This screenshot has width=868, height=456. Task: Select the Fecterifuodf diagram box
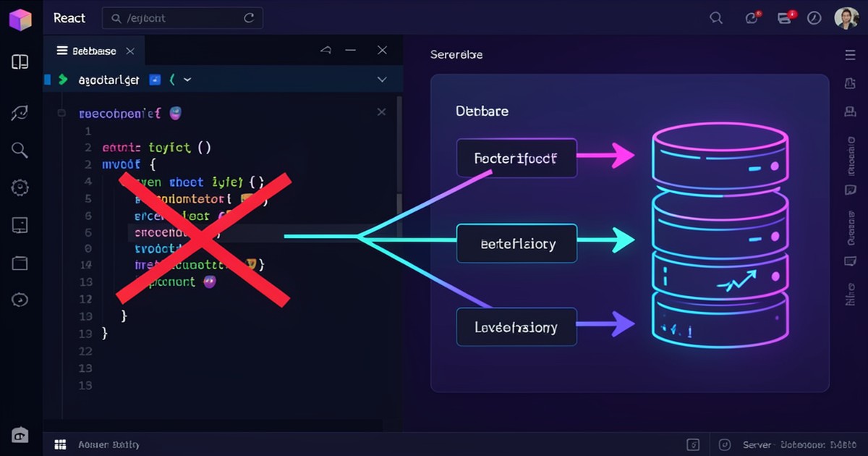pyautogui.click(x=516, y=158)
